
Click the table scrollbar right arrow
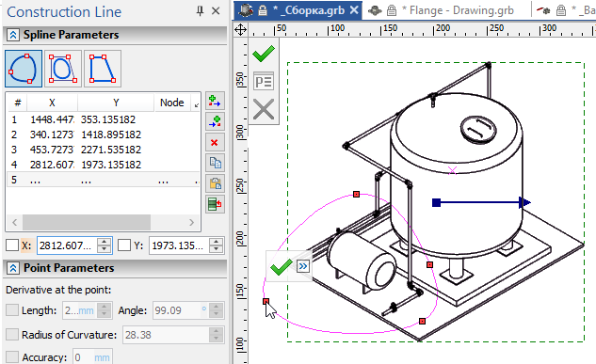click(x=191, y=222)
